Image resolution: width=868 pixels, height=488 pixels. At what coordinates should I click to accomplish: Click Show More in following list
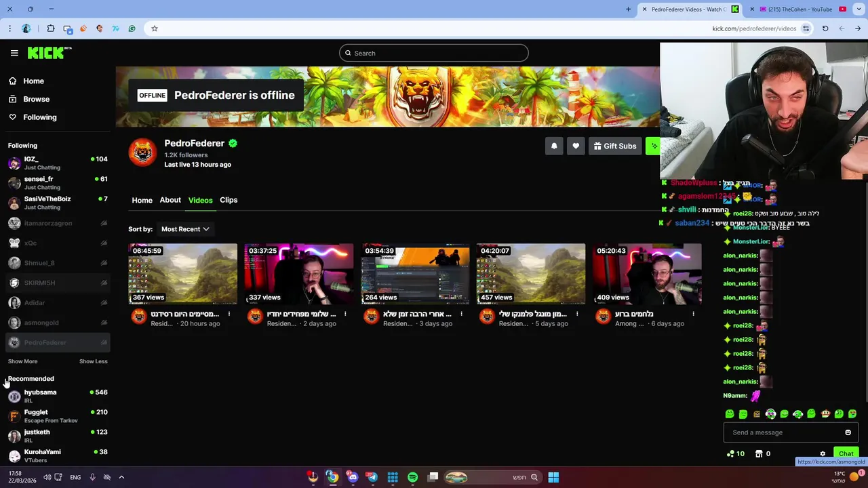pos(22,361)
